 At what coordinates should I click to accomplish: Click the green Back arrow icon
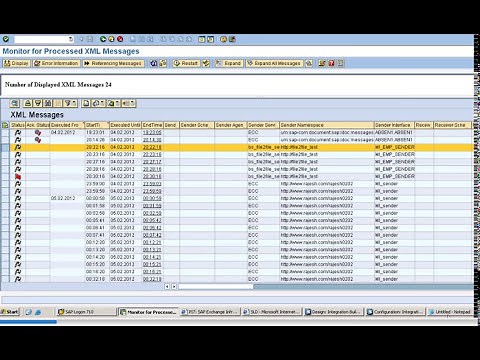[x=103, y=39]
